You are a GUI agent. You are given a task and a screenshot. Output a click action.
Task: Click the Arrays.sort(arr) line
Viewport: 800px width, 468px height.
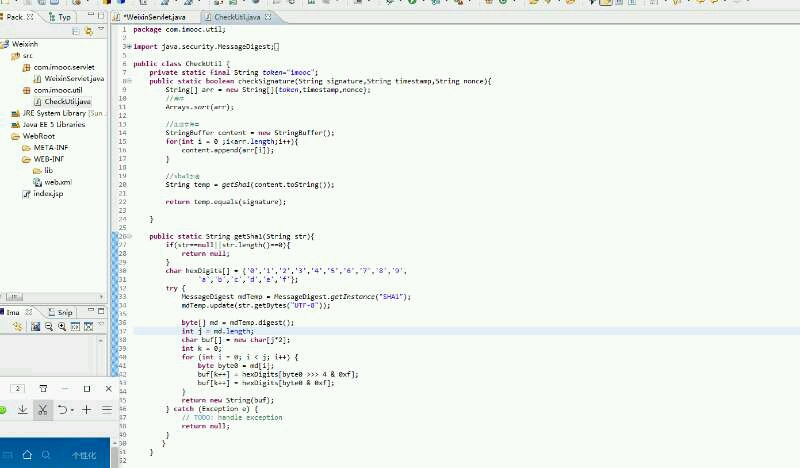[x=199, y=107]
